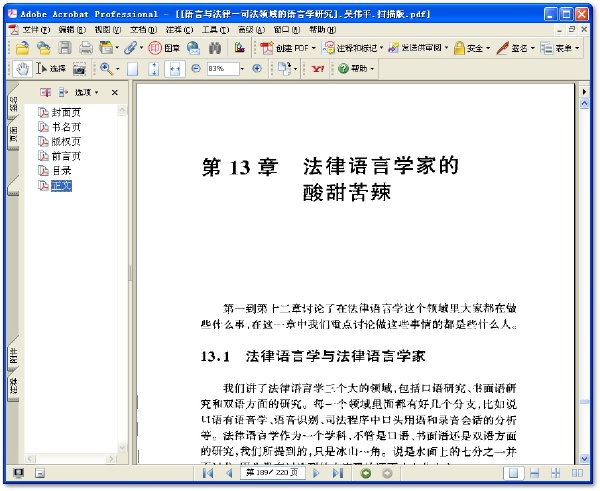Click the rotate view pages icon
The width and height of the screenshot is (600, 491).
284,69
